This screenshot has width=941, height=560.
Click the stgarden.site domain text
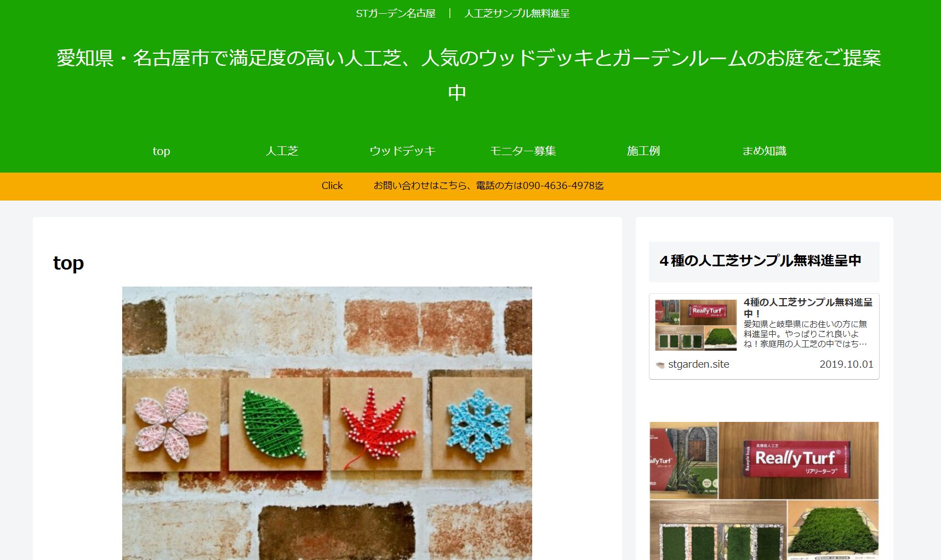click(699, 364)
